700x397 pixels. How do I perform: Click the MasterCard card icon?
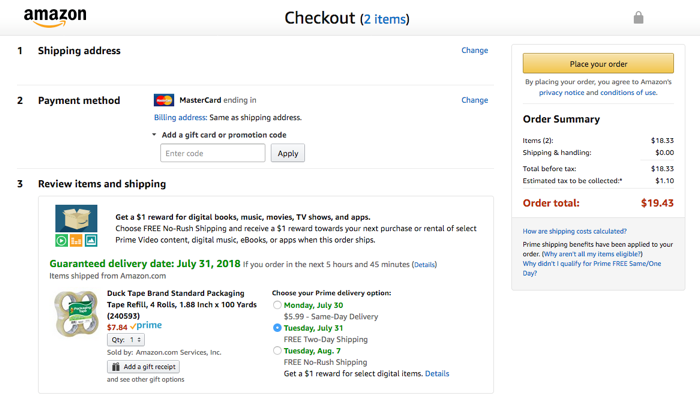pos(164,100)
